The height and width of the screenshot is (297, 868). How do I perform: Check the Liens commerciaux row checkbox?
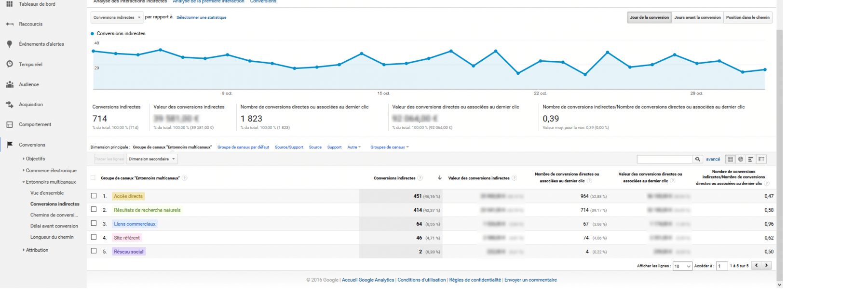pos(94,223)
